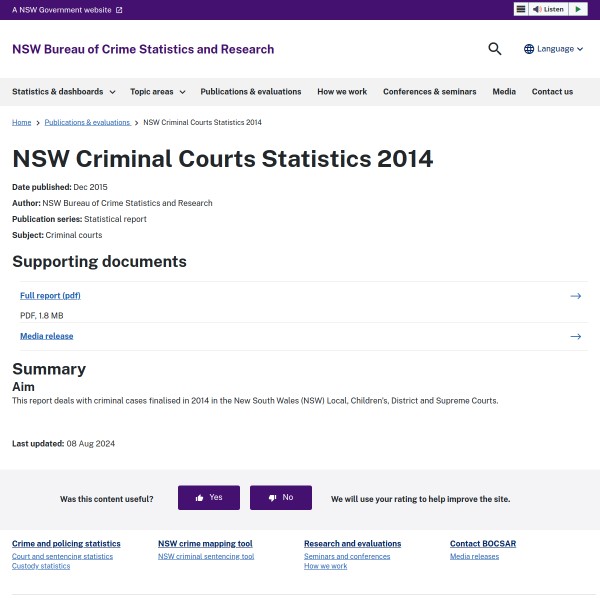Image resolution: width=600 pixels, height=600 pixels.
Task: Rate content useful with Yes thumbs up
Action: pos(209,497)
